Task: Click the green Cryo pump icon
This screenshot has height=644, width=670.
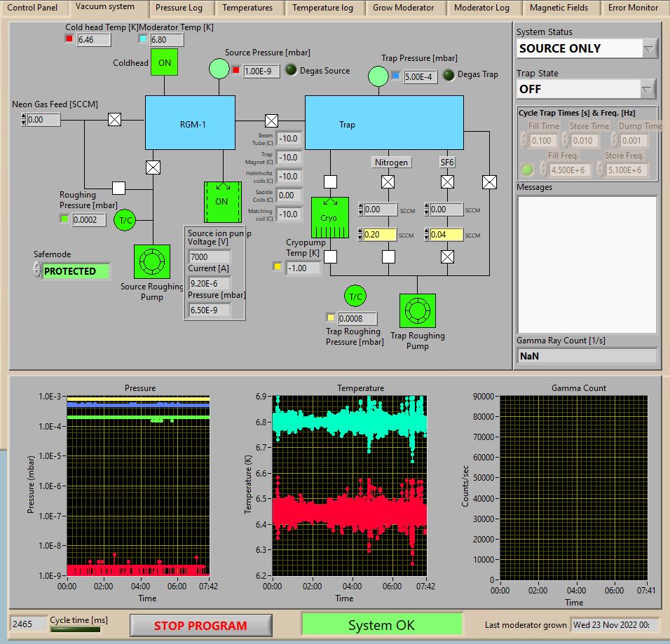Action: pos(329,217)
